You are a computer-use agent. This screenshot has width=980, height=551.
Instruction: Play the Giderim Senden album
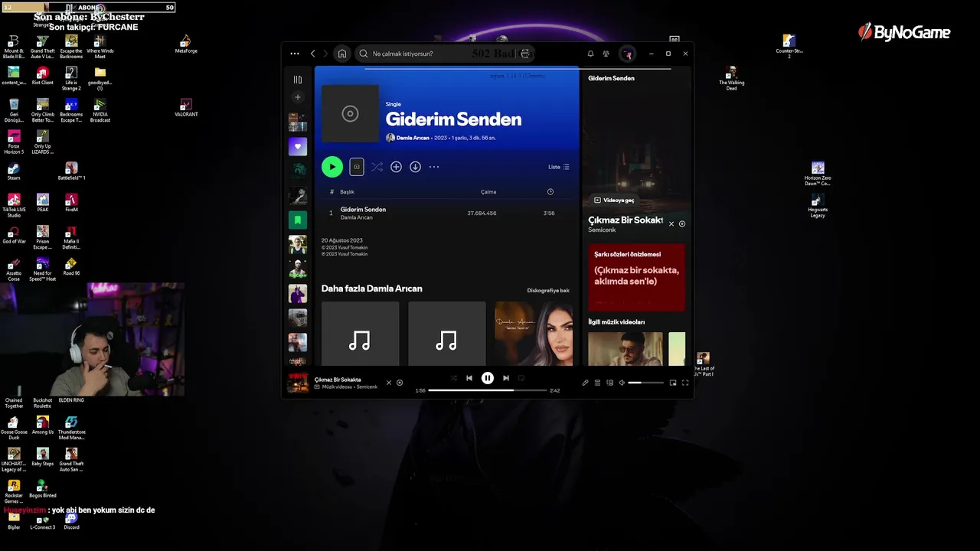pyautogui.click(x=332, y=167)
